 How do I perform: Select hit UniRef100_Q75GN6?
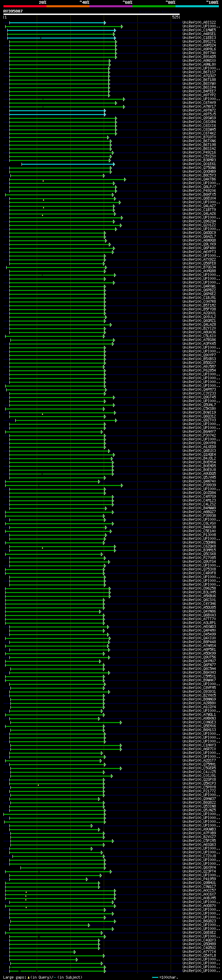(199, 168)
